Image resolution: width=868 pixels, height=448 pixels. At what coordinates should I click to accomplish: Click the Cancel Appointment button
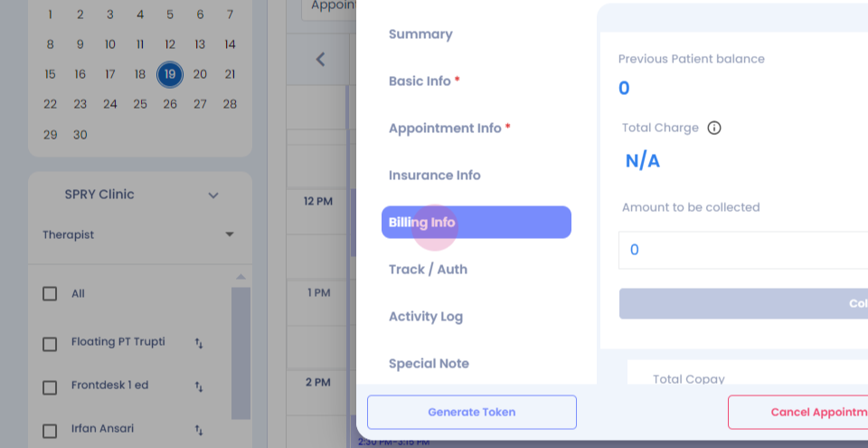click(797, 412)
